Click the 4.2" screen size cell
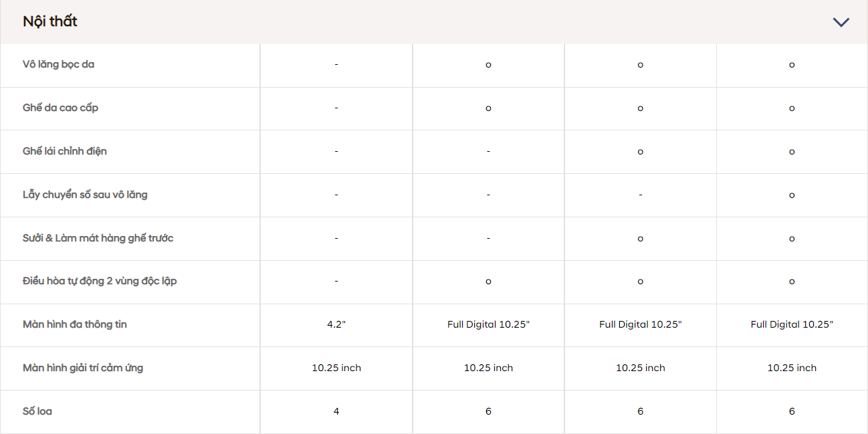Screen dimensions: 868x434 (336, 324)
